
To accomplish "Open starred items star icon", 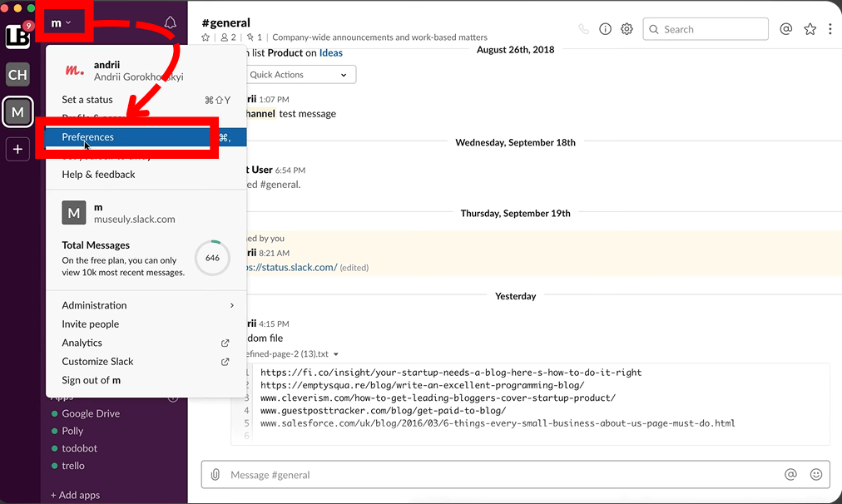I will pos(810,29).
